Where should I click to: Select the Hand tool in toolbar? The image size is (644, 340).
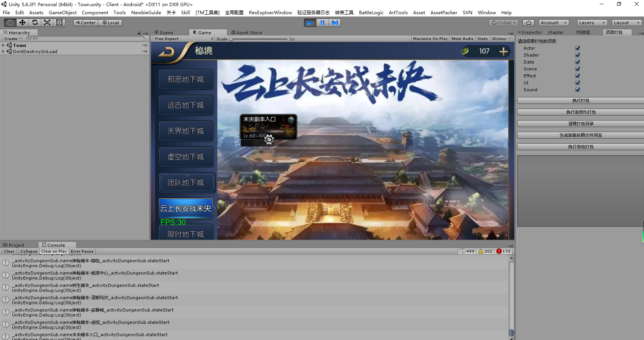coord(10,23)
